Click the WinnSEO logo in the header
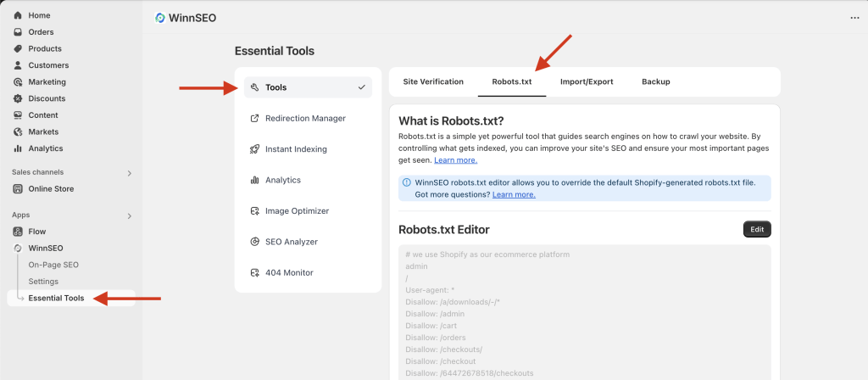The width and height of the screenshot is (868, 380). point(160,18)
